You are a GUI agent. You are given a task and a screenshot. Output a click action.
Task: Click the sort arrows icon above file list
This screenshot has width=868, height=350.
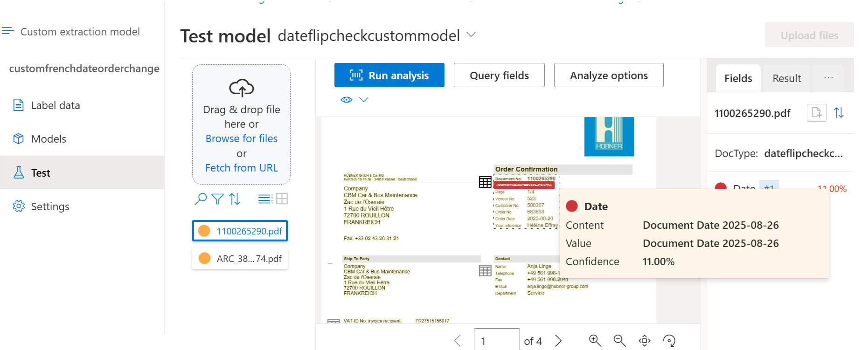pyautogui.click(x=235, y=199)
